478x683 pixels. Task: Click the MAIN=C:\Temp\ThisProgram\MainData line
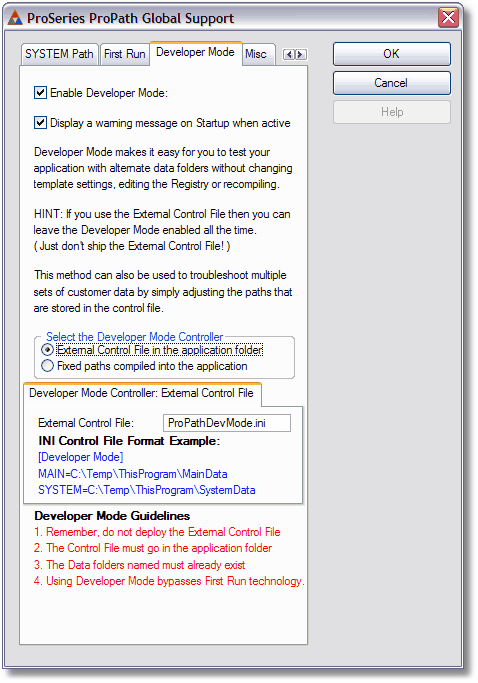coord(133,474)
